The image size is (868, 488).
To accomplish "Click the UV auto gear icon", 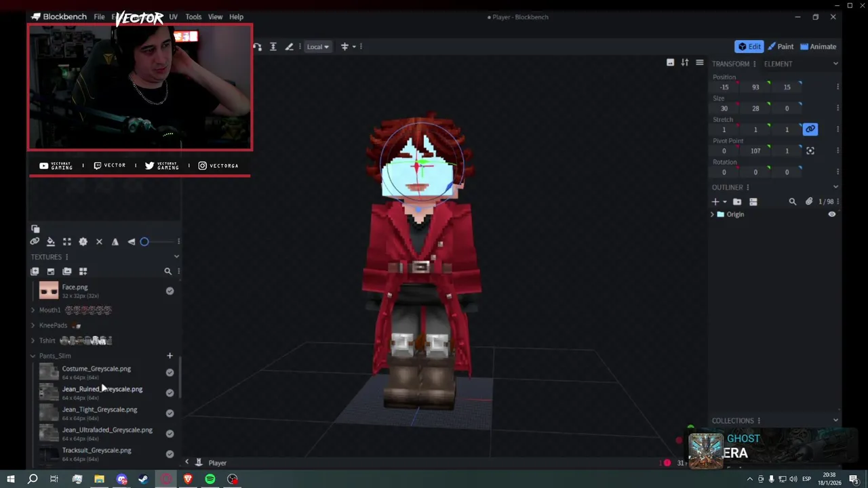I will [x=83, y=241].
